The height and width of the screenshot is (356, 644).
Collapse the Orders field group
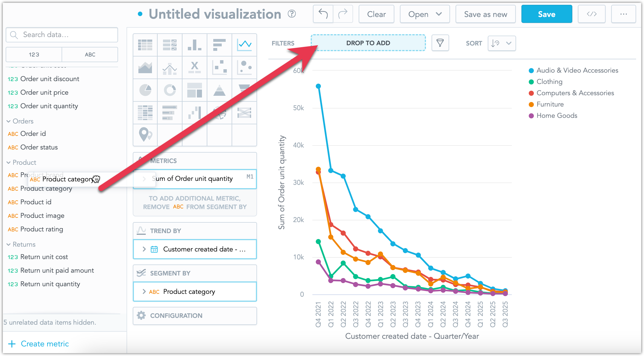[8, 121]
